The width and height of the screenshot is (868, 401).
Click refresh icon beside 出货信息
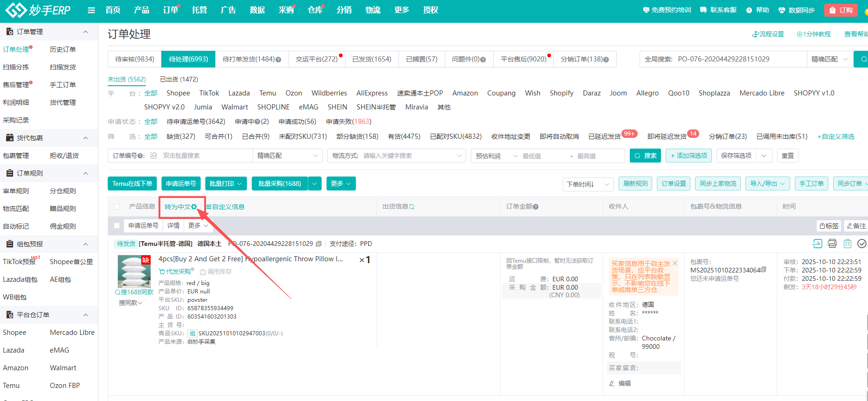(x=412, y=207)
